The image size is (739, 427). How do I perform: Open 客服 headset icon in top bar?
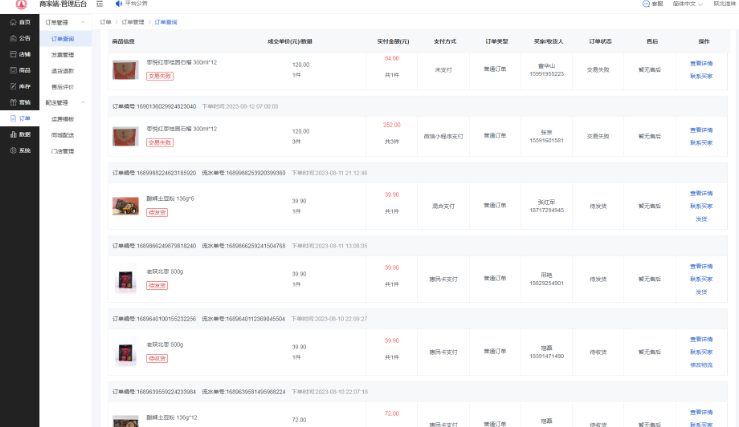pos(646,5)
